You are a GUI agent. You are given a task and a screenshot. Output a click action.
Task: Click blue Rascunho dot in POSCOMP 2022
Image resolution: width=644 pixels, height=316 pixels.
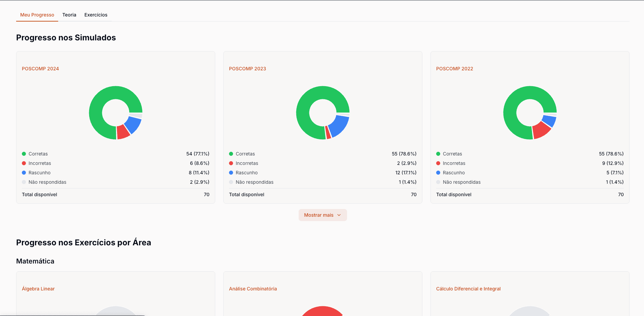point(438,173)
